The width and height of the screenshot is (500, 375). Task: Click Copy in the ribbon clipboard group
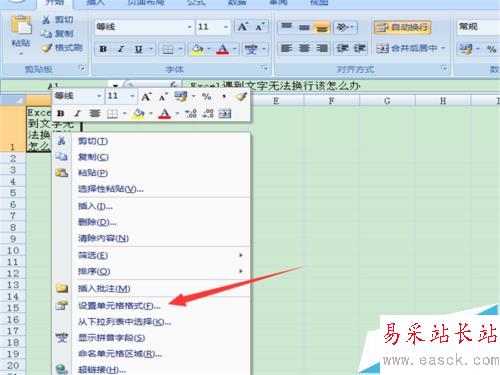[x=57, y=34]
